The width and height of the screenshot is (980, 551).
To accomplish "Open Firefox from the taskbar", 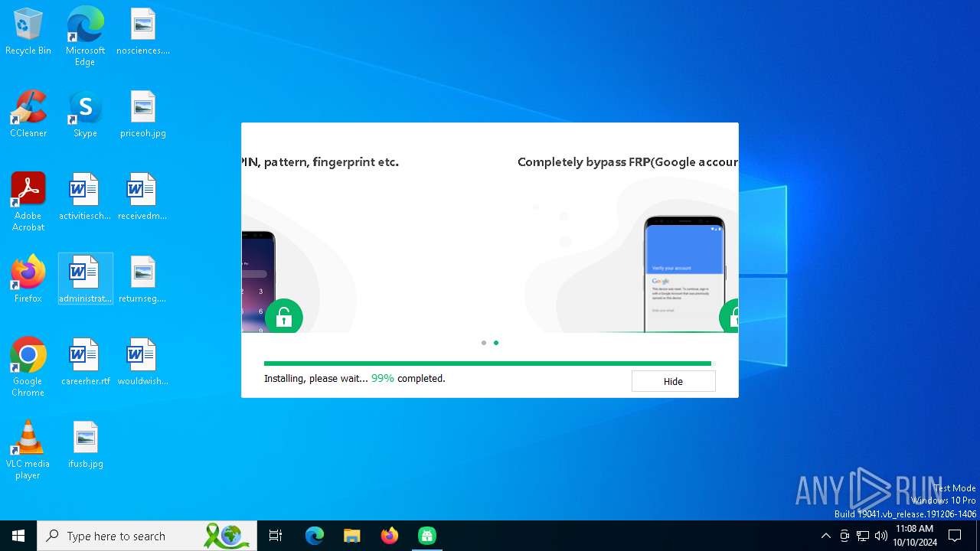I will pos(390,536).
